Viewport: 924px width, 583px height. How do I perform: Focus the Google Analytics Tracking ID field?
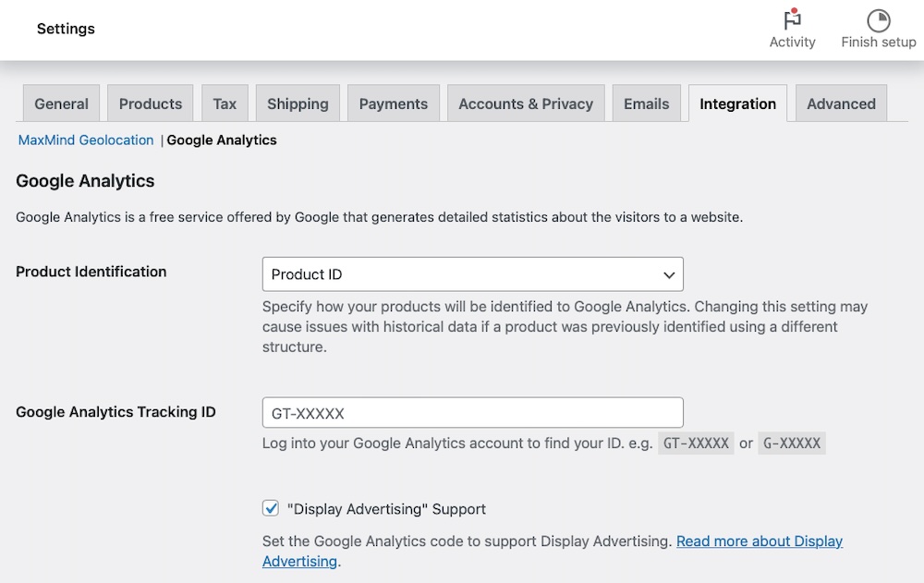click(472, 413)
